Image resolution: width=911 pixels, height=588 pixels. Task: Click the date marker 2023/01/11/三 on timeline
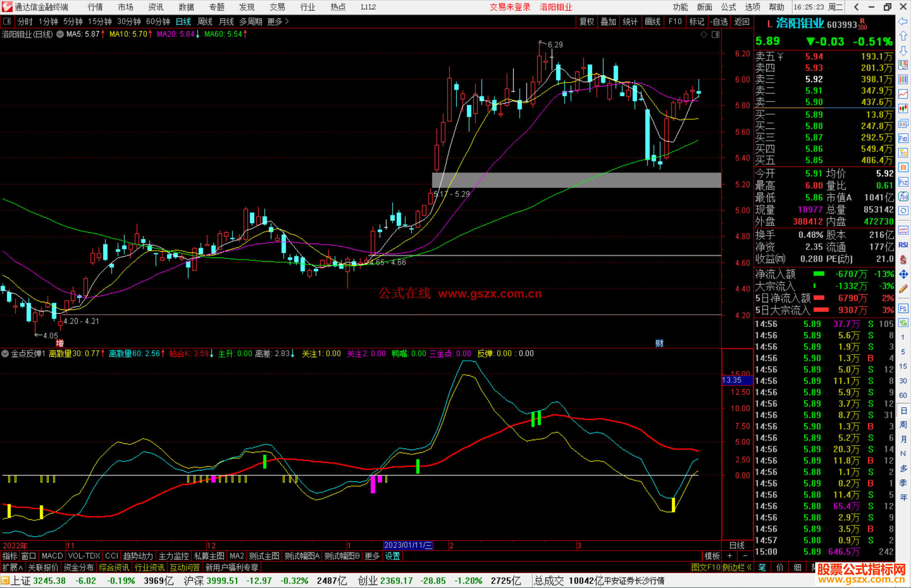point(408,545)
